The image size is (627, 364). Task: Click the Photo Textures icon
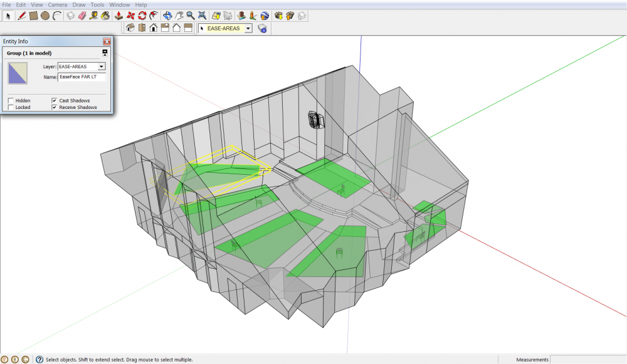(x=253, y=16)
